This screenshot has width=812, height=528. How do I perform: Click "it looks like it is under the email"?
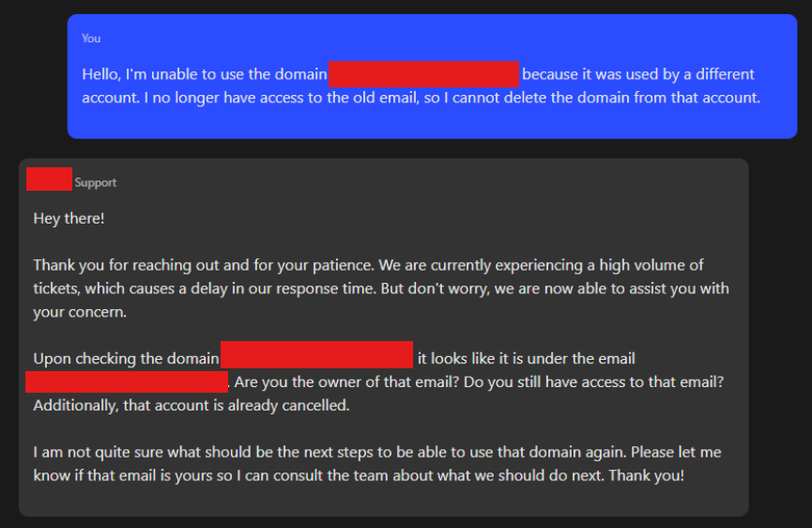[526, 358]
